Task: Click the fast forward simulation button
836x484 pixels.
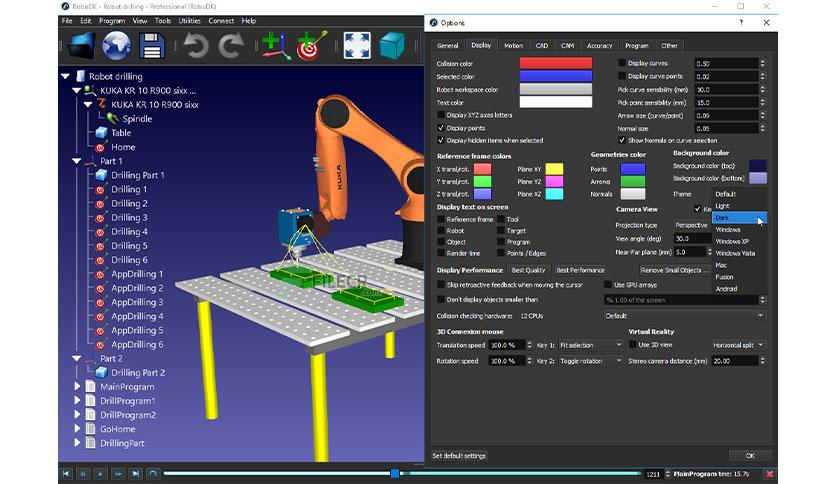Action: click(x=118, y=473)
